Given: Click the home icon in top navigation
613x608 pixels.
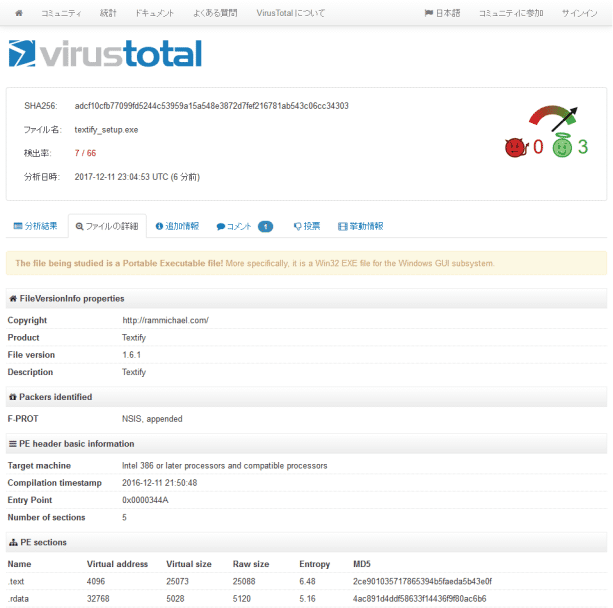Looking at the screenshot, I should click(19, 13).
